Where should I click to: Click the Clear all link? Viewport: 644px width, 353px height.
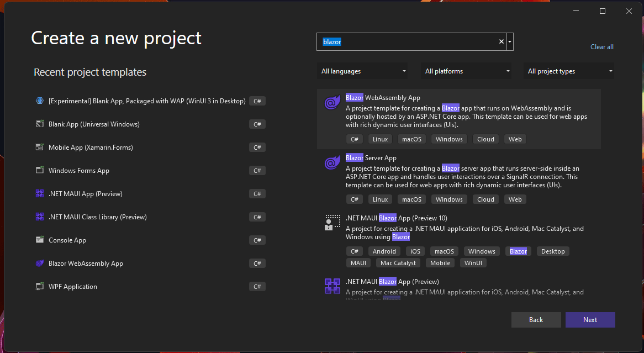601,47
